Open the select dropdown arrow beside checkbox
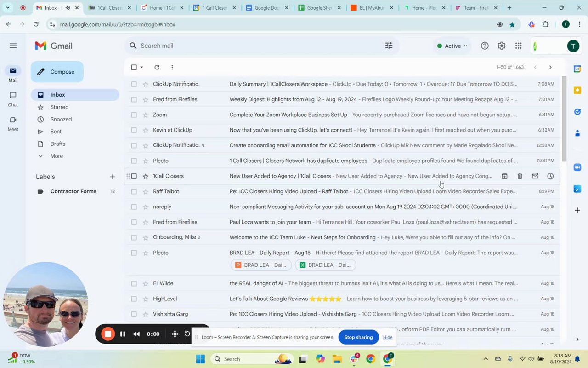The width and height of the screenshot is (588, 368). point(141,67)
